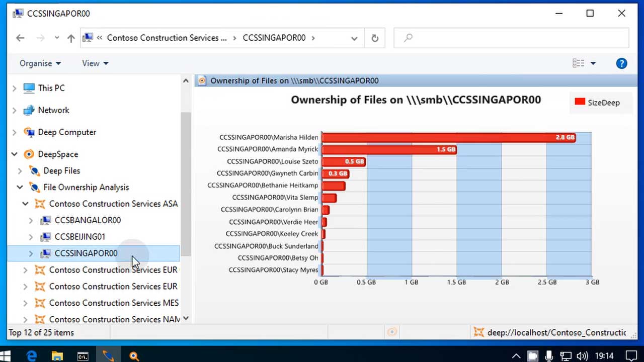Click the CCSSINGAPOR00 tree computer icon
Image resolution: width=644 pixels, height=362 pixels.
[x=45, y=253]
